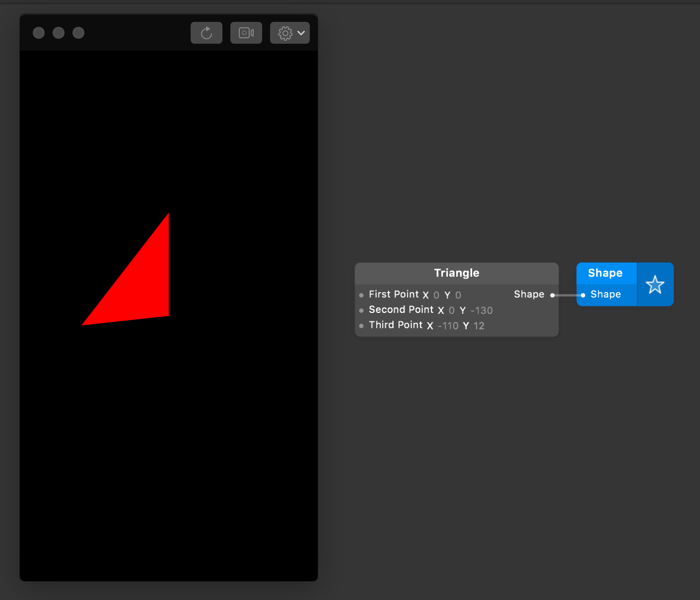Open the viewer settings gear dropdown
700x600 pixels.
pos(290,33)
